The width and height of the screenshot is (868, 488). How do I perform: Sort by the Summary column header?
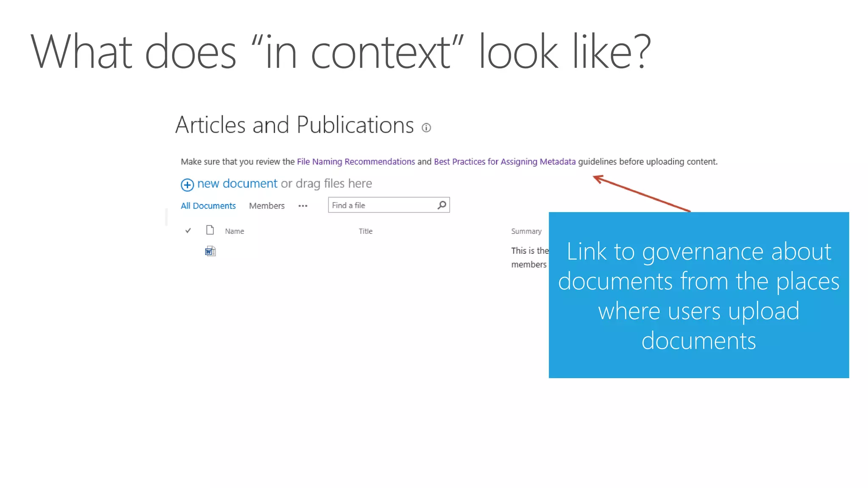tap(526, 231)
